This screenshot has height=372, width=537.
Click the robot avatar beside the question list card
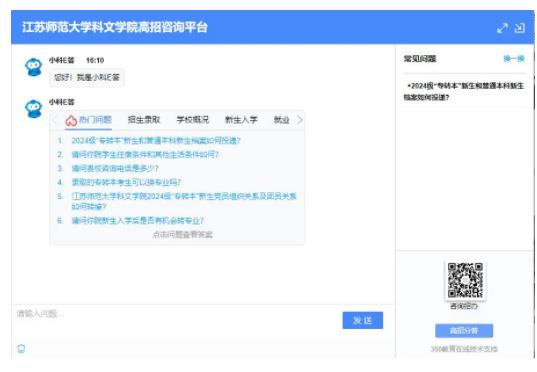[34, 109]
